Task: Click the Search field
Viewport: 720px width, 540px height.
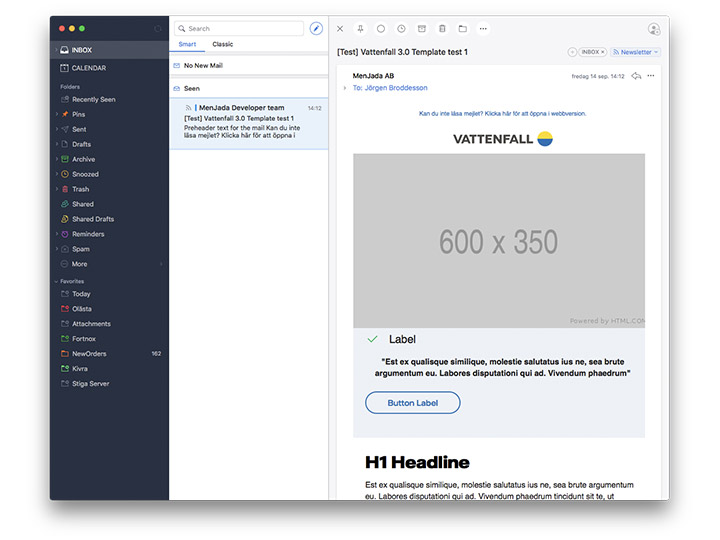Action: click(239, 28)
